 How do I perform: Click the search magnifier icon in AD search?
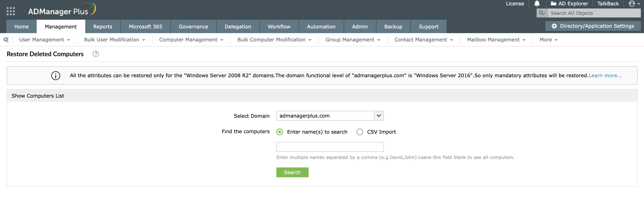point(542,13)
